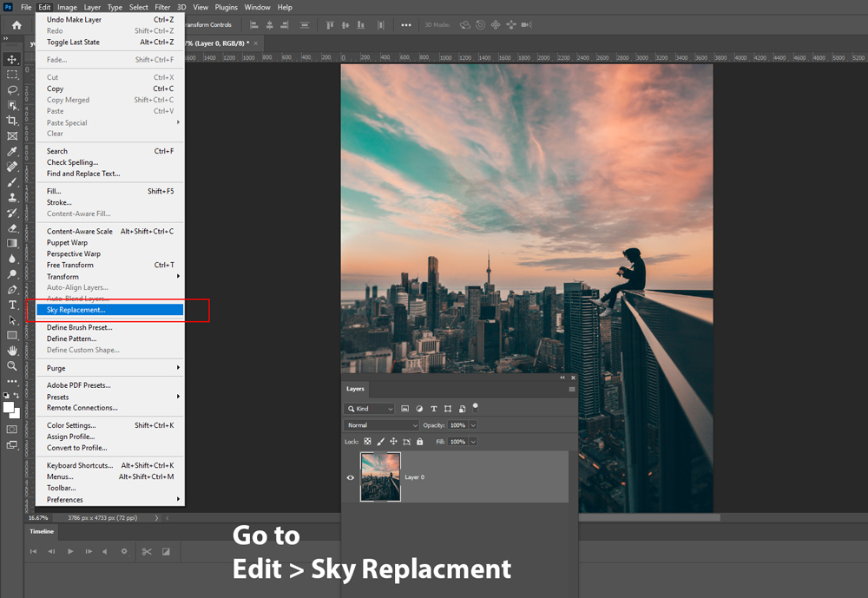Click the foreground color swatch

pos(9,406)
